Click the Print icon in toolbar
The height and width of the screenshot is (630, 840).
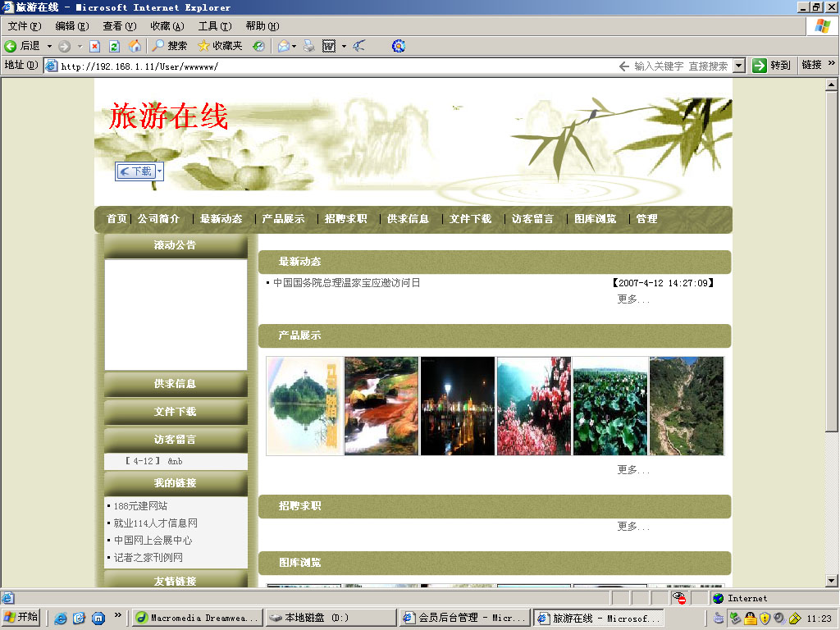(x=309, y=46)
